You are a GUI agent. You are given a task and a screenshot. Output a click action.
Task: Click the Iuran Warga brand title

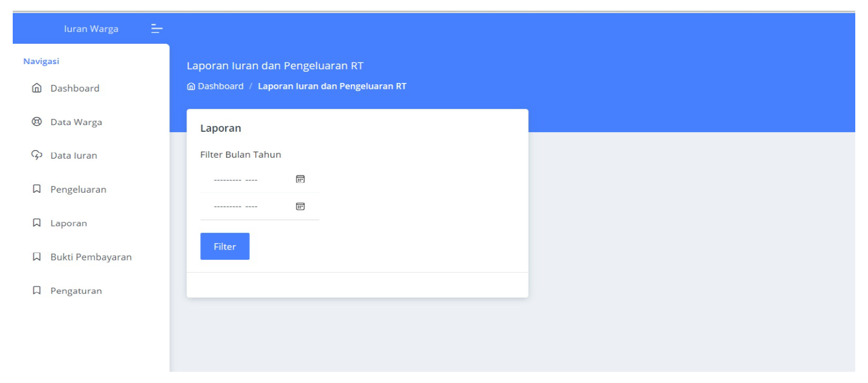[91, 29]
